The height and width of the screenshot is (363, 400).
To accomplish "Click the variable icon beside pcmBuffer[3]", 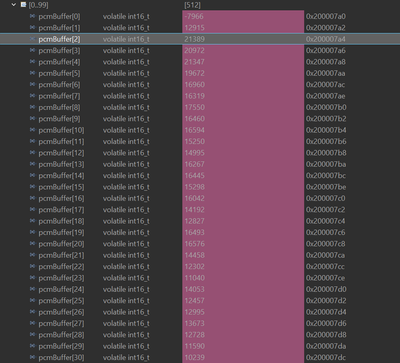I will (x=32, y=50).
